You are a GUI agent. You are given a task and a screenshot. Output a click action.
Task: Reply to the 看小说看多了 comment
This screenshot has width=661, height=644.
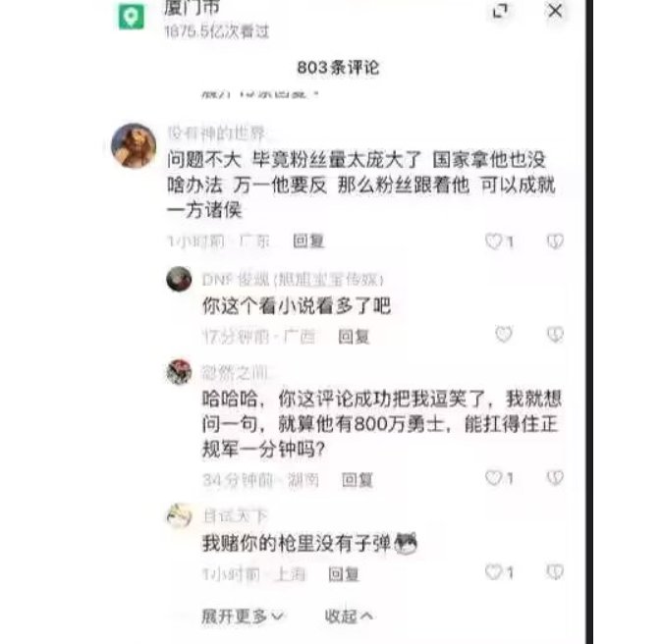(354, 337)
